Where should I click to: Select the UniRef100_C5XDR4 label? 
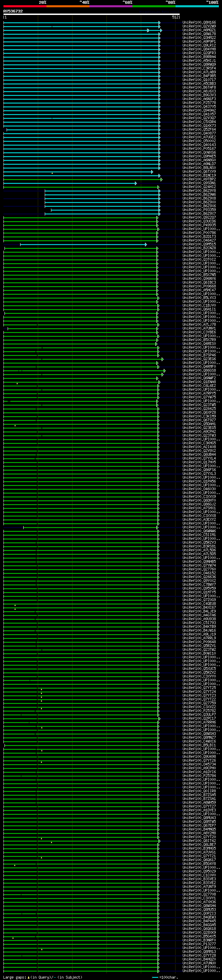point(199,122)
